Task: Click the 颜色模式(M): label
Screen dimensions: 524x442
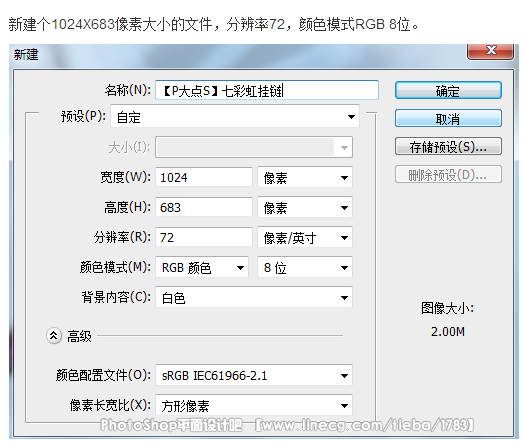Action: click(115, 267)
